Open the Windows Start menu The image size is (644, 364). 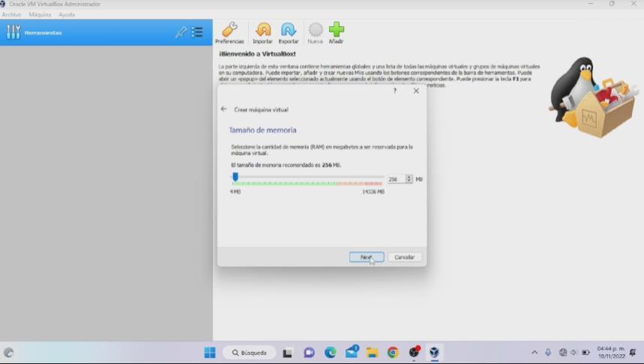point(210,353)
